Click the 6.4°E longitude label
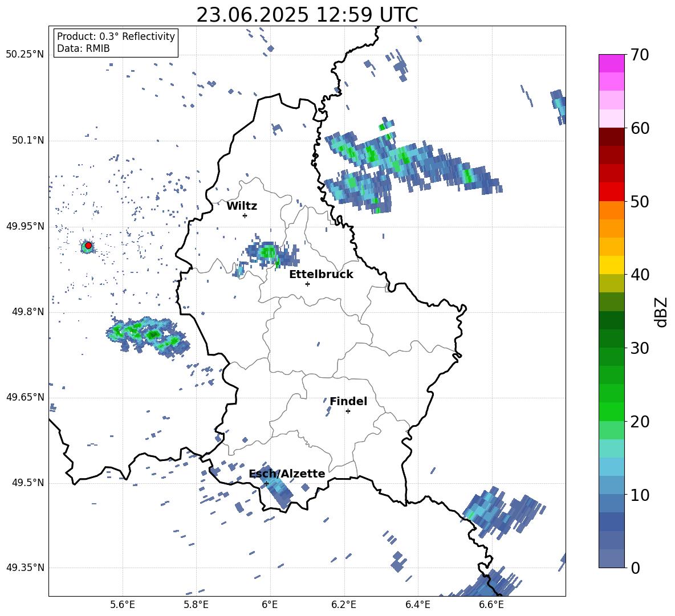The image size is (675, 616). pos(417,605)
